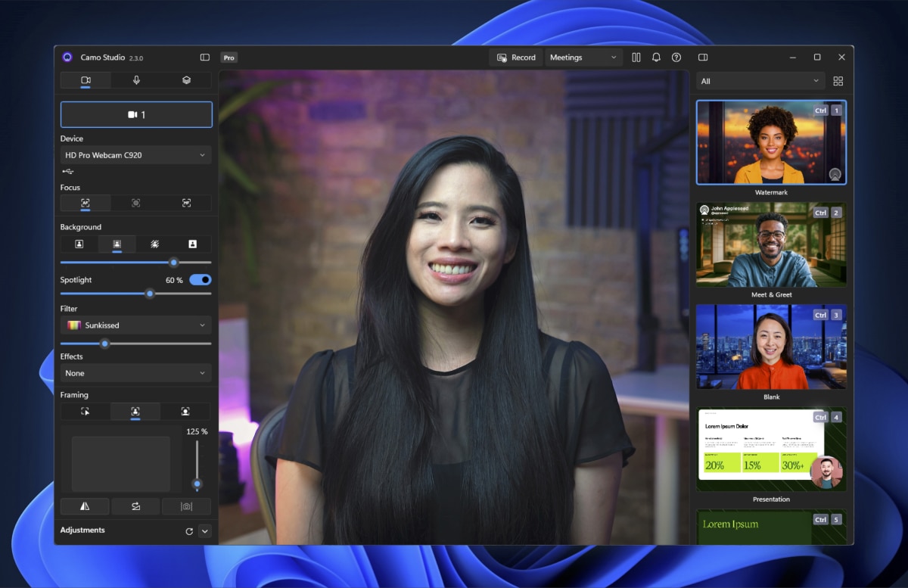Click the Adjustments section heading

[x=82, y=530]
